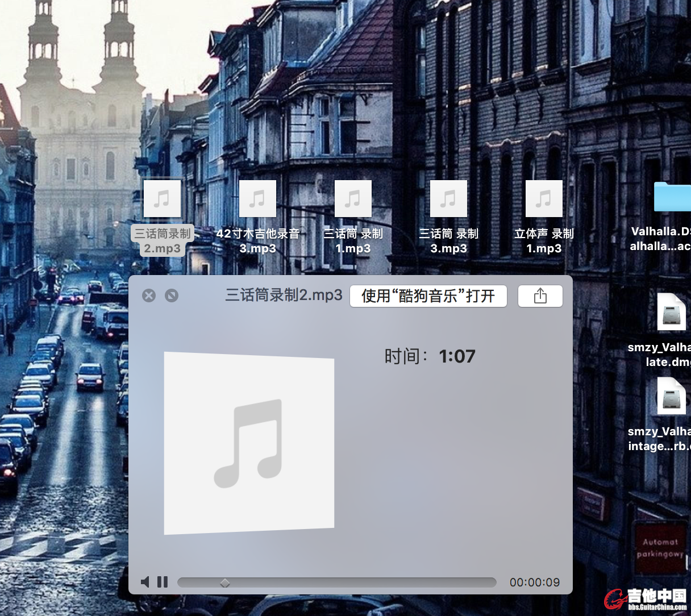The image size is (691, 616).
Task: Select the 三话筒 录制3.mp3 file icon
Action: coord(449,199)
